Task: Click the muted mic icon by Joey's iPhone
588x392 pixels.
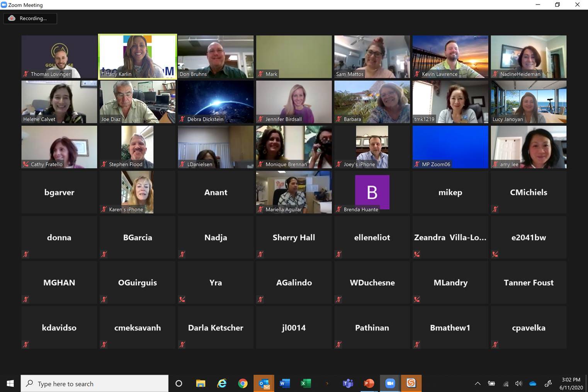Action: 339,164
